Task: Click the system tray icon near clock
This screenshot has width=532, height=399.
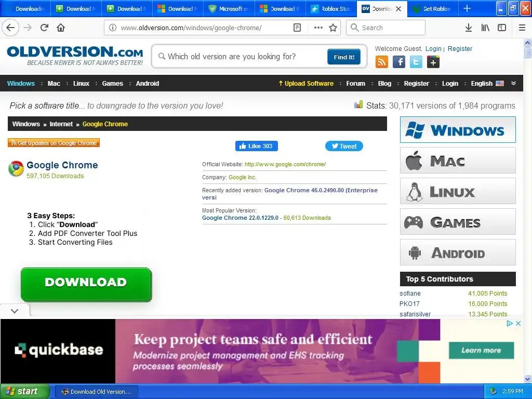Action: pyautogui.click(x=494, y=391)
